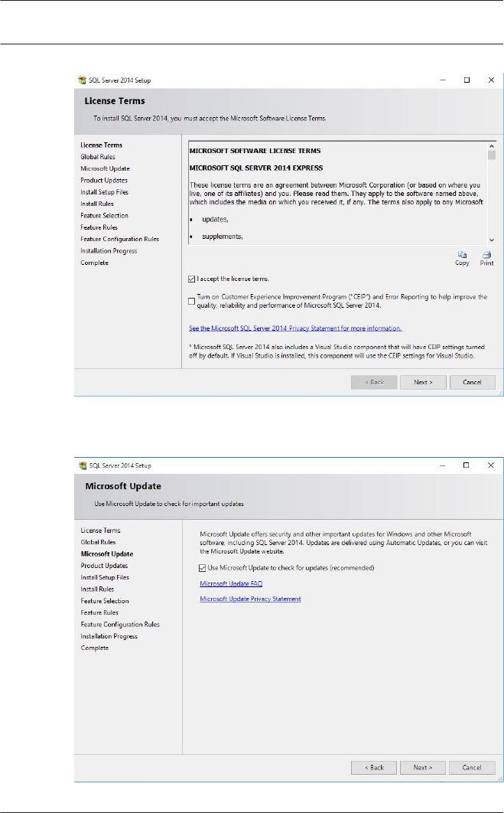Select 'Complete' in Microsoft Update window sidebar
The height and width of the screenshot is (813, 504).
click(95, 648)
